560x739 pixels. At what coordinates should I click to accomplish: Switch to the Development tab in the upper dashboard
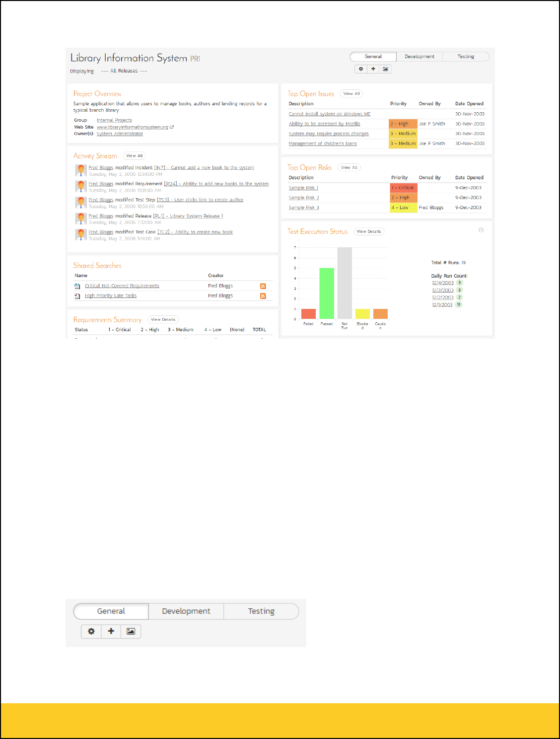[420, 57]
